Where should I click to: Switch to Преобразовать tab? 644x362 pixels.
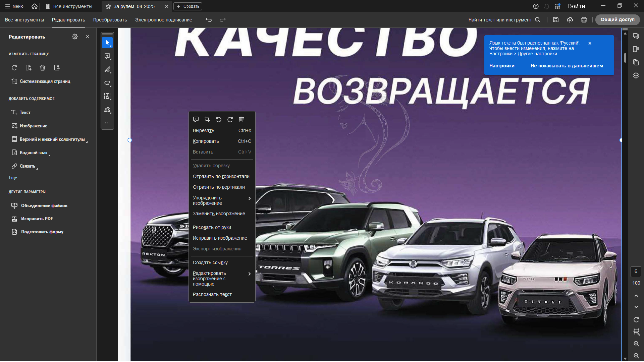110,20
